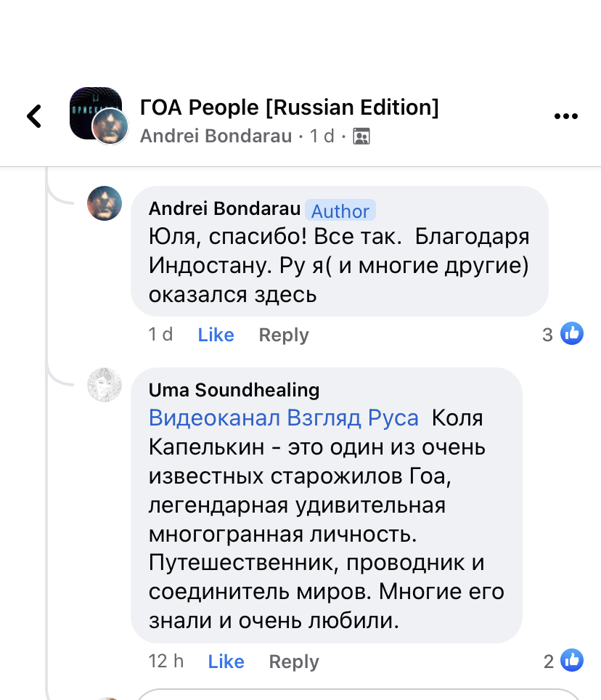Like Uma Soundhealing's comment
The width and height of the screenshot is (601, 700).
[226, 662]
